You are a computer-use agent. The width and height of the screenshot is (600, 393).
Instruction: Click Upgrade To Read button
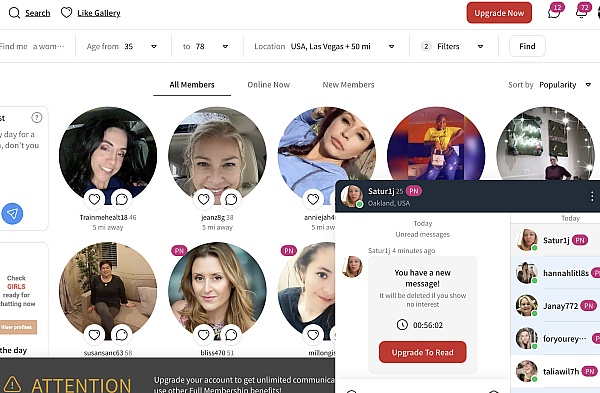pos(422,352)
